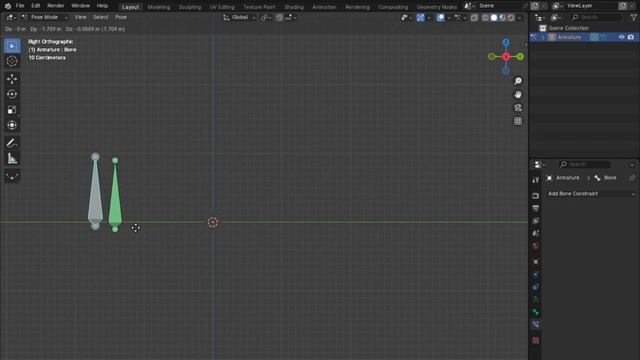The width and height of the screenshot is (640, 360).
Task: Select the Measure tool
Action: point(12,158)
